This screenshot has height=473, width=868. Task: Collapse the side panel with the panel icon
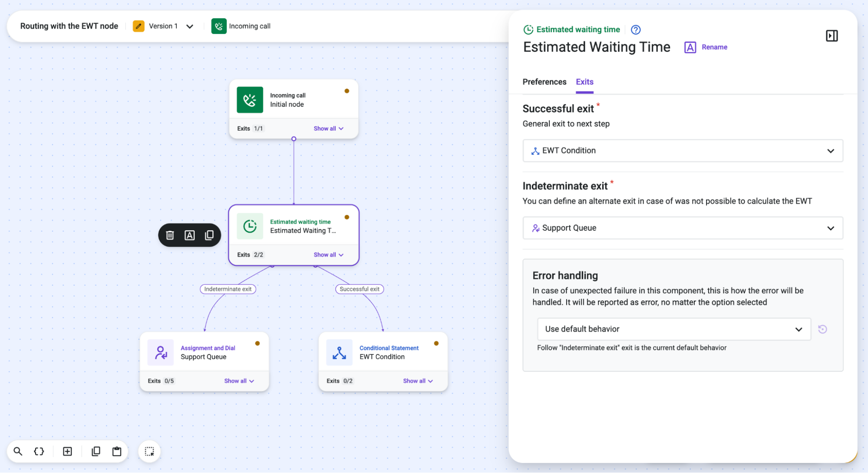coord(832,36)
